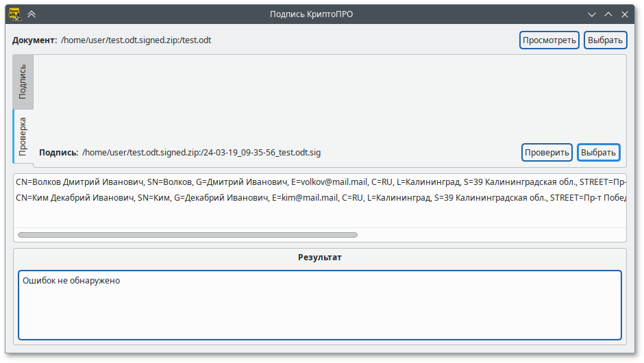Click the Результат section header
This screenshot has height=363, width=644.
tap(319, 258)
